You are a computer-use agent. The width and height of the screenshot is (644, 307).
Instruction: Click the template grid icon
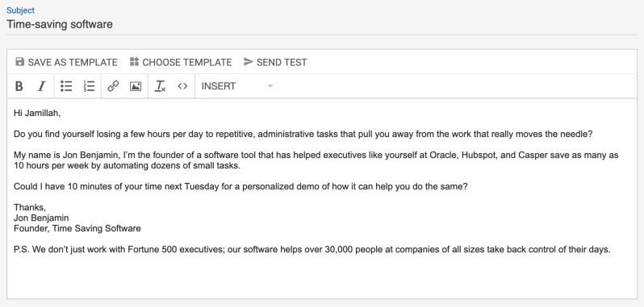134,62
